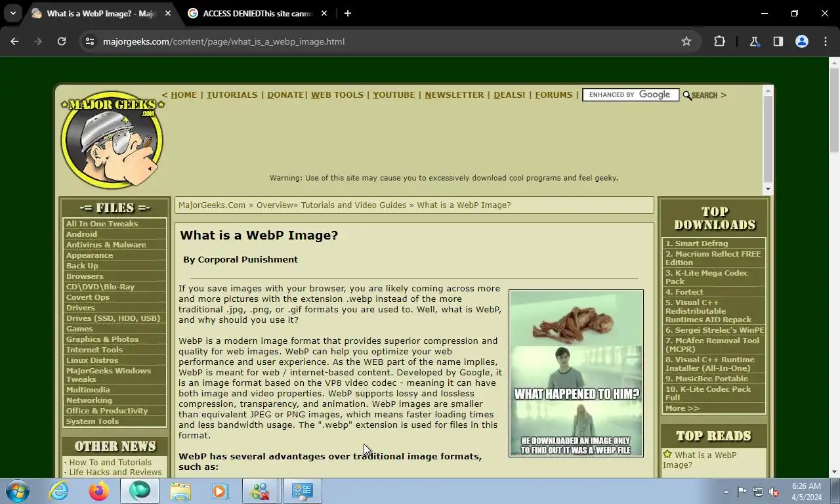The image size is (840, 504).
Task: Open Covert Ops category
Action: [87, 297]
